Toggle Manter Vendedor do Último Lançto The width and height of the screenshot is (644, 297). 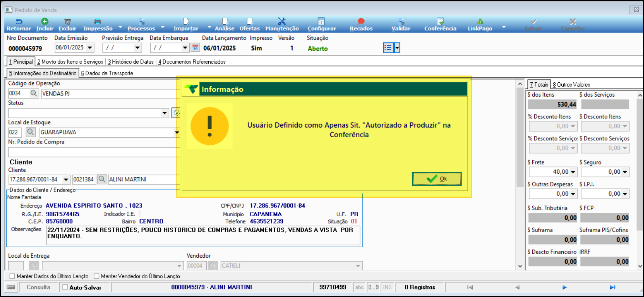[x=97, y=276]
